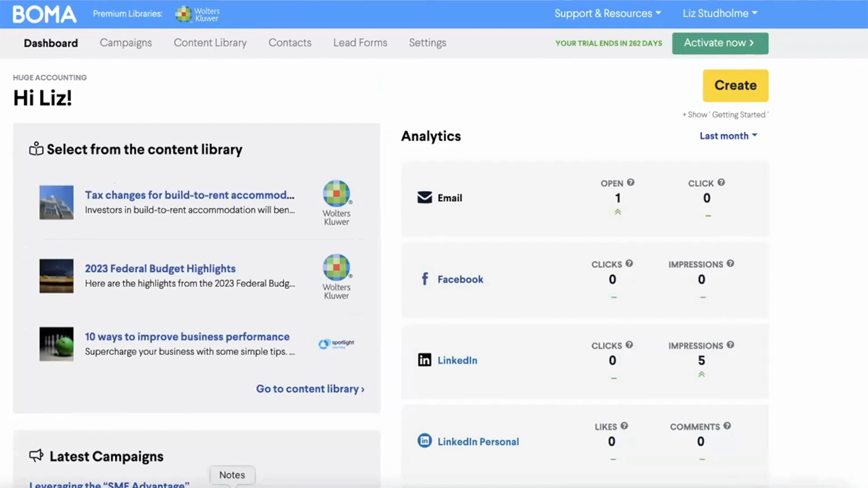Click the Facebook logo icon in Analytics

click(x=425, y=279)
